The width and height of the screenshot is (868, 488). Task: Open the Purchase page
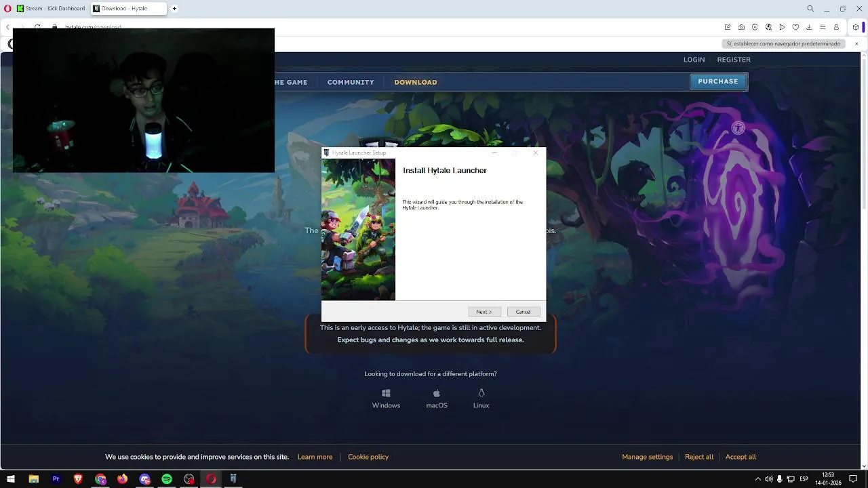(x=718, y=81)
